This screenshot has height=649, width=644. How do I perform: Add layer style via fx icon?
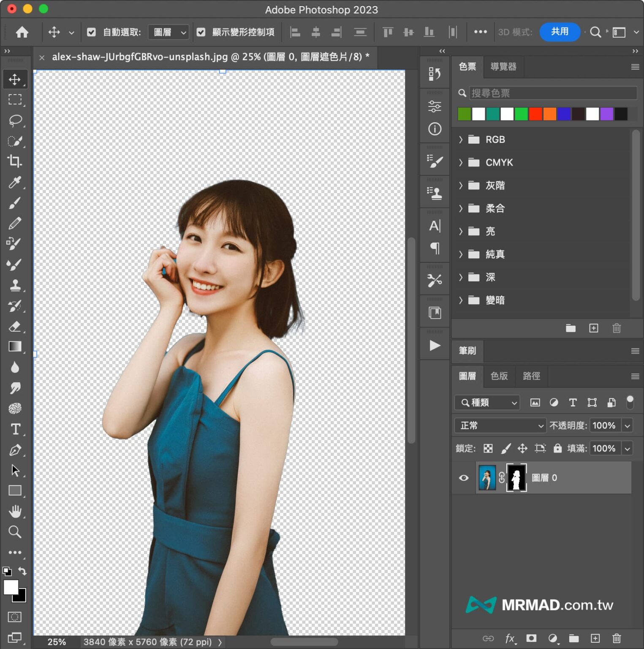coord(510,638)
